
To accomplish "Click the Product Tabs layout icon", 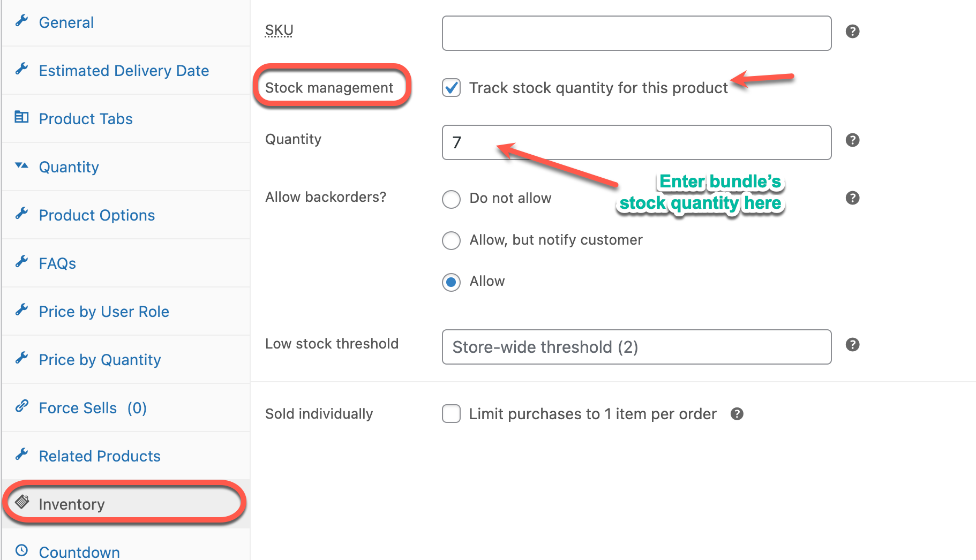I will [22, 117].
